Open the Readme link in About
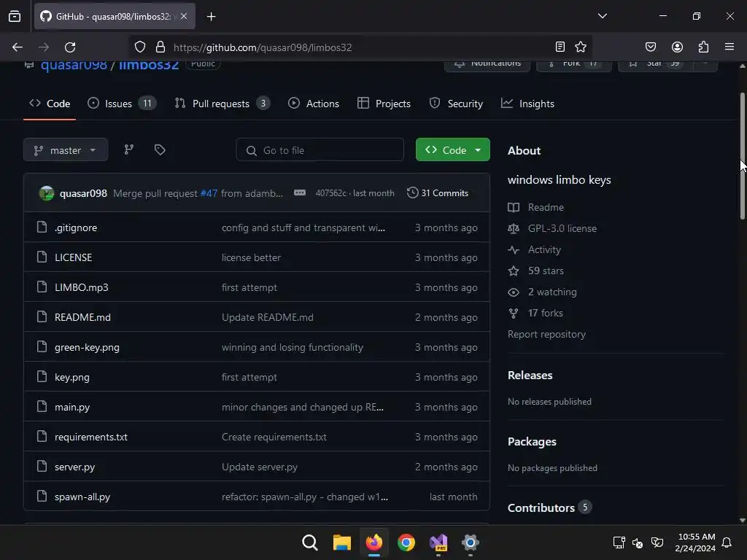Screen dimensions: 747x560 point(546,207)
